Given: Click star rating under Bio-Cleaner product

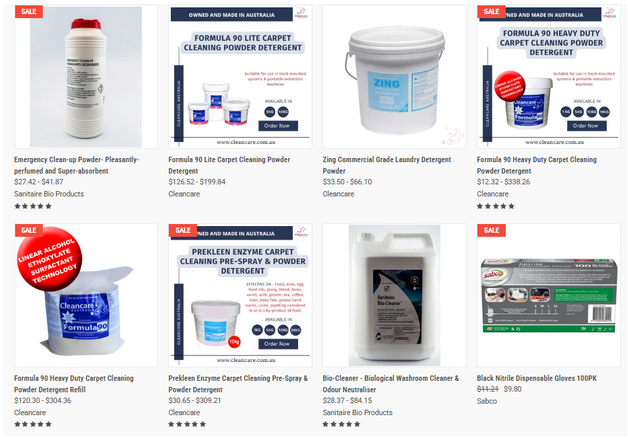Looking at the screenshot, I should [342, 424].
